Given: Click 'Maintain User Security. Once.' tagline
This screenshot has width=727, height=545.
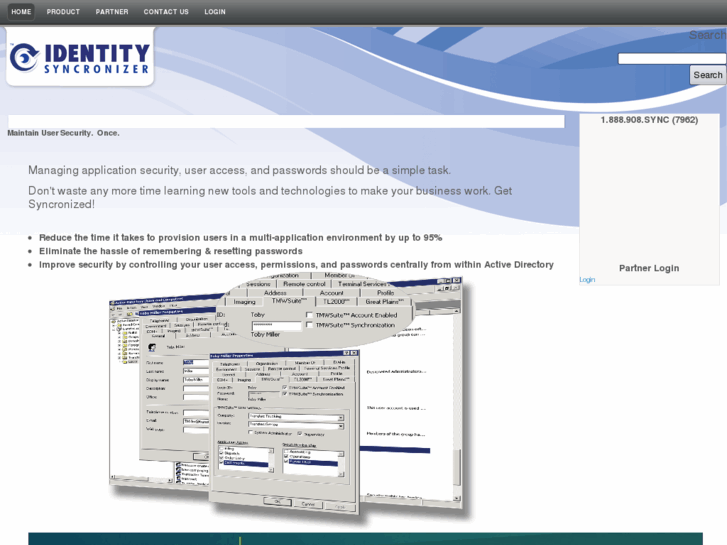Looking at the screenshot, I should pos(64,133).
